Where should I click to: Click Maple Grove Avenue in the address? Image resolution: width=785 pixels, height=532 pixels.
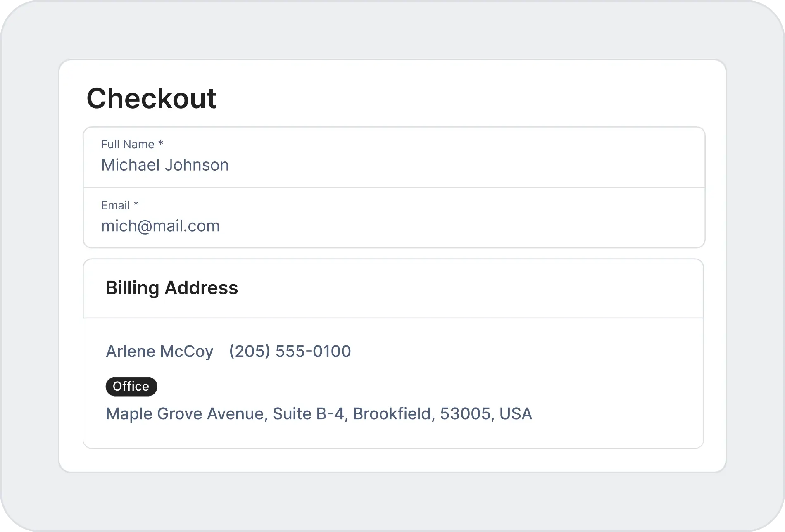click(184, 414)
